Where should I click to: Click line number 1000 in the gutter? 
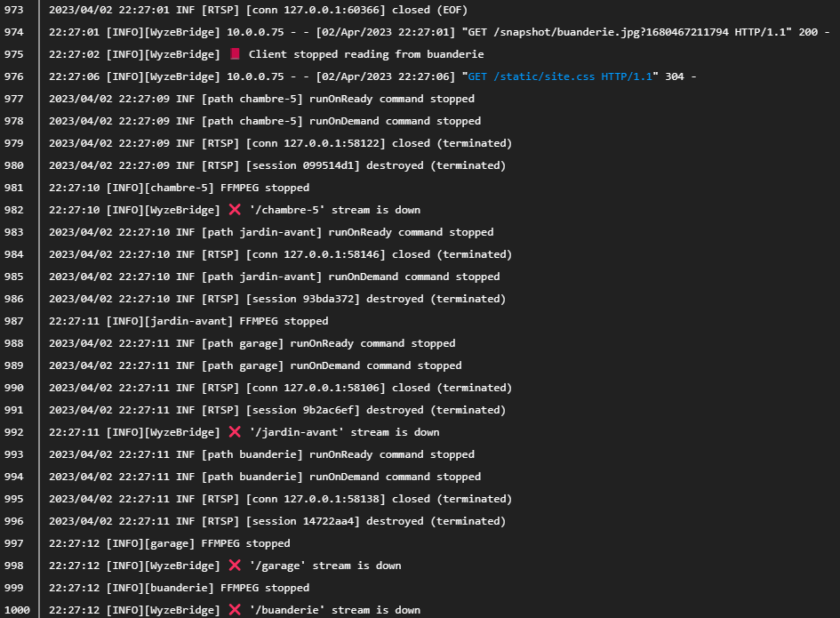click(17, 610)
